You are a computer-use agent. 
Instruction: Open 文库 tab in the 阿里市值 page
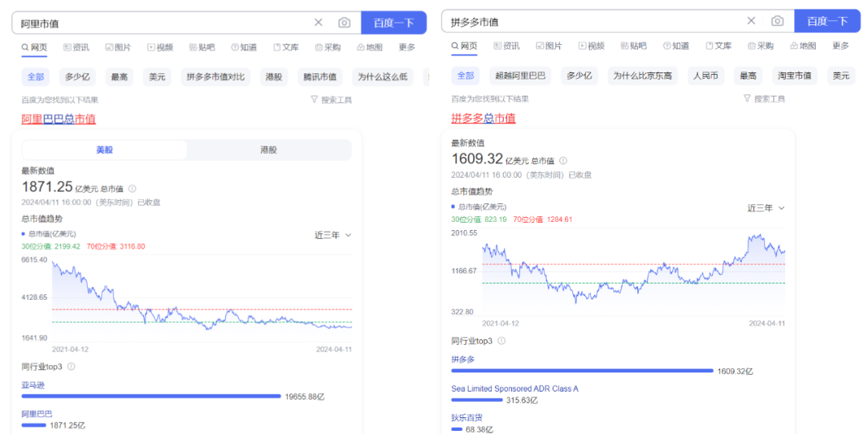[x=285, y=47]
